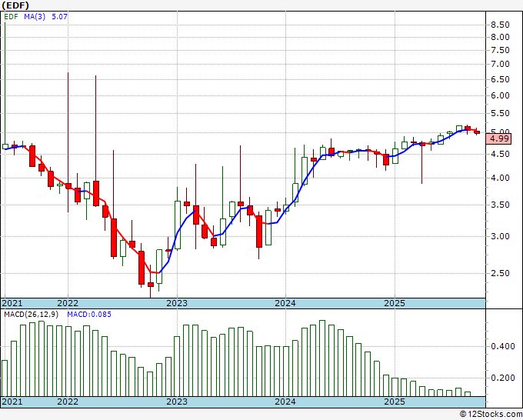Click the 0.200 MACD axis label
Viewport: 523px width, 420px height.
pyautogui.click(x=503, y=378)
